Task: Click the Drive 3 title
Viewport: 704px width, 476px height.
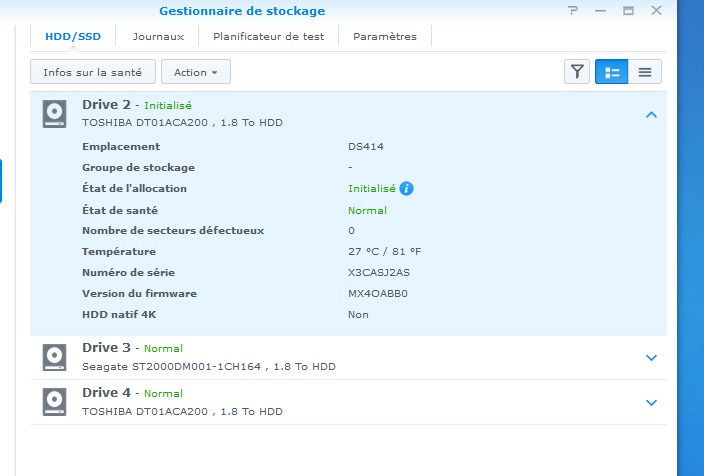Action: [x=106, y=348]
